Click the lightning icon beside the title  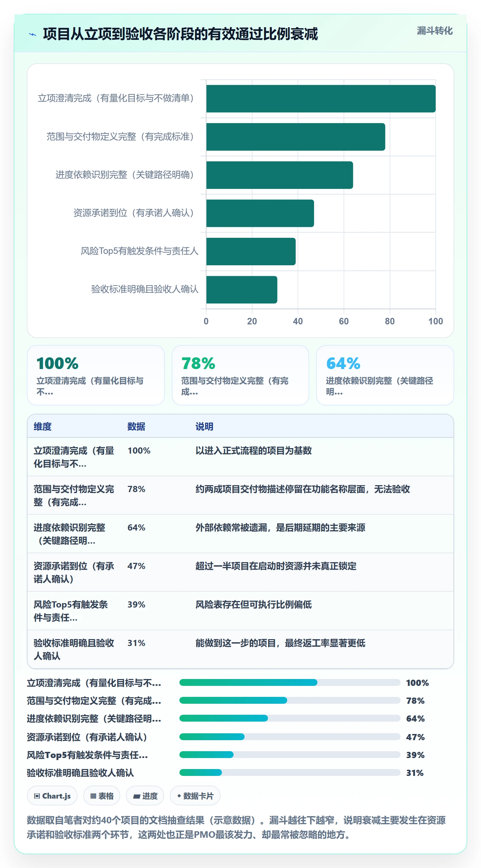pyautogui.click(x=33, y=34)
